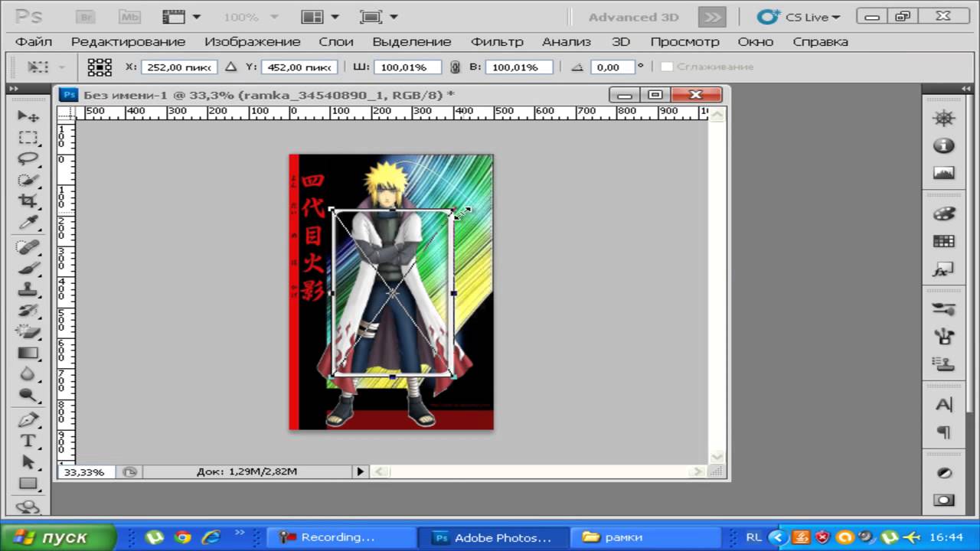Select the Rectangular Marquee tool
The height and width of the screenshot is (551, 980).
tap(28, 138)
